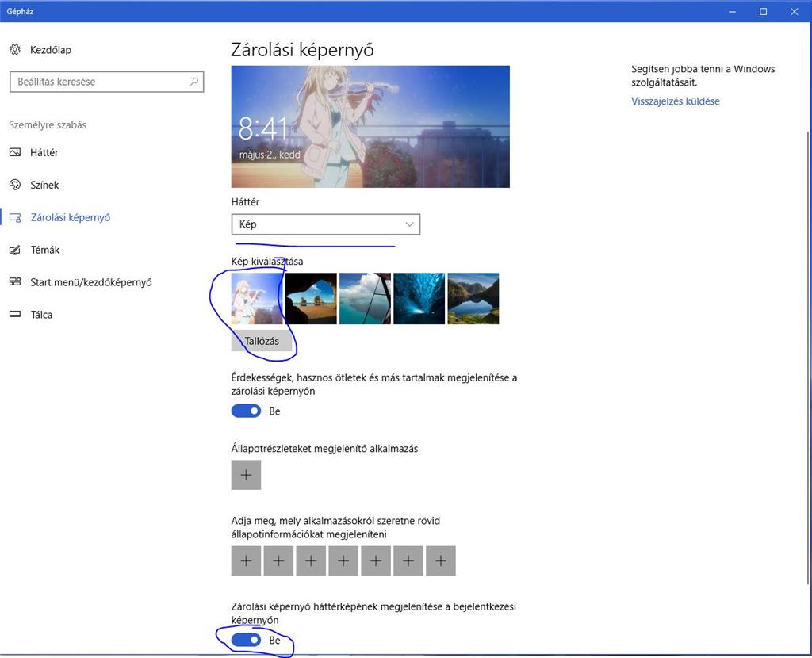Click the Tallózás browse button

(261, 342)
